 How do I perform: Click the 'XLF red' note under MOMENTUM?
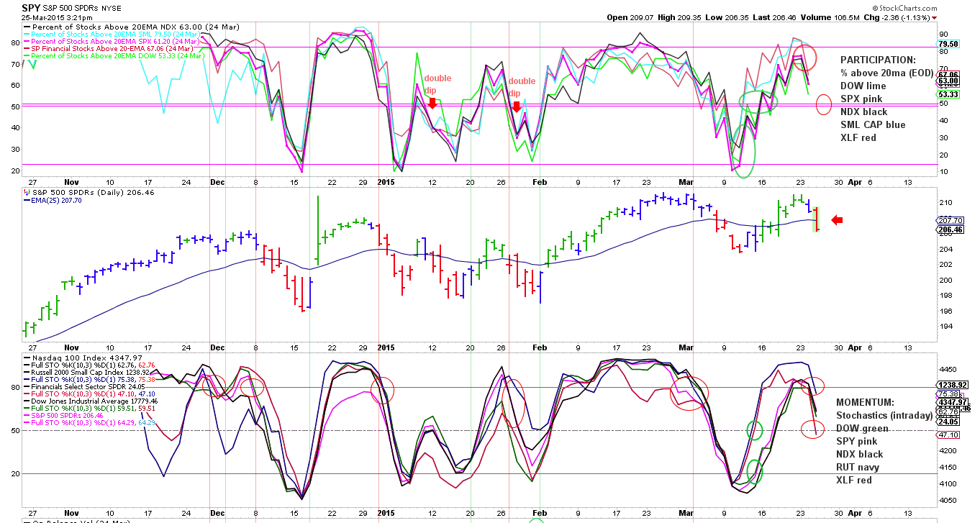854,480
